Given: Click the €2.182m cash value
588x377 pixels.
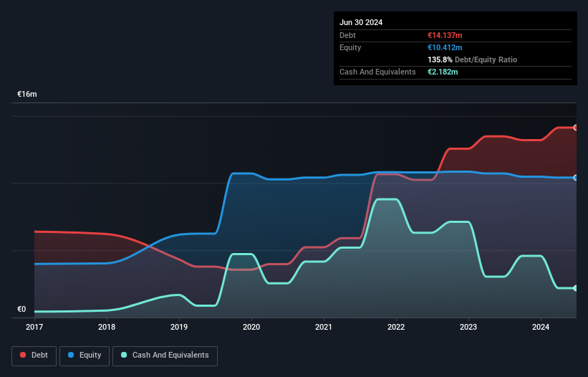Looking at the screenshot, I should pos(443,72).
